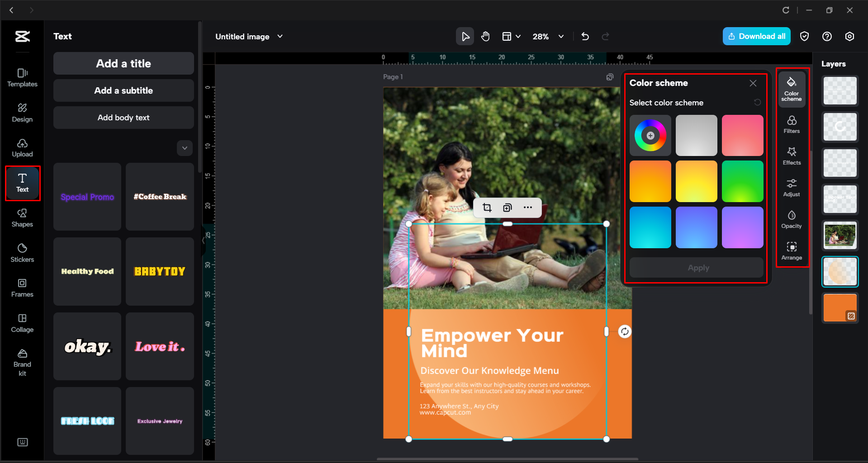868x463 pixels.
Task: Activate the hand pan tool
Action: click(x=485, y=36)
